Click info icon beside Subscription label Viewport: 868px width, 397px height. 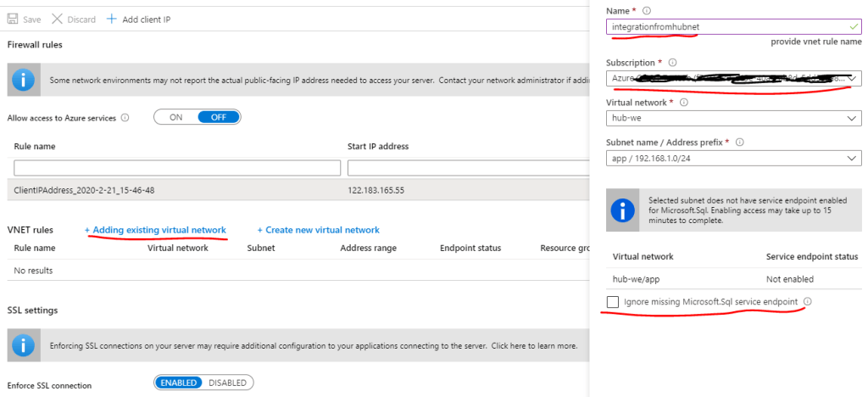coord(673,63)
